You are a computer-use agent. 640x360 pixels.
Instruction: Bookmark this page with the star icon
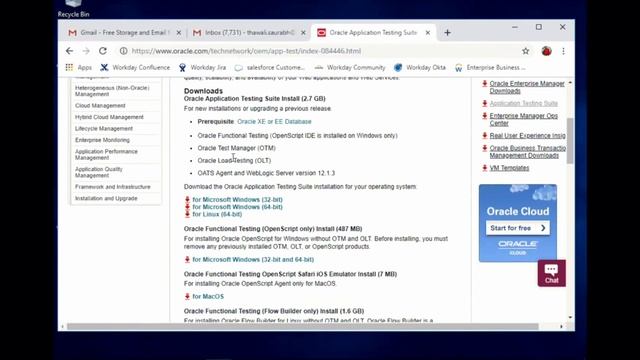point(525,51)
